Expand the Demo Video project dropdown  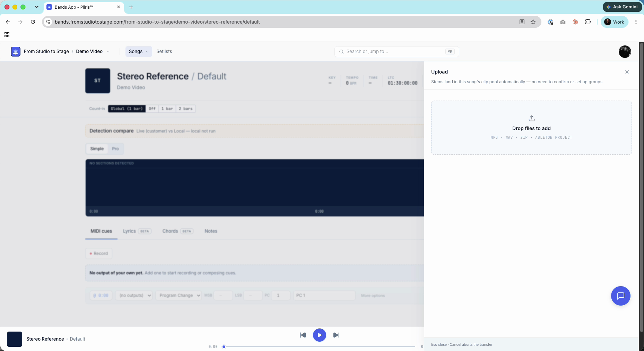[108, 52]
